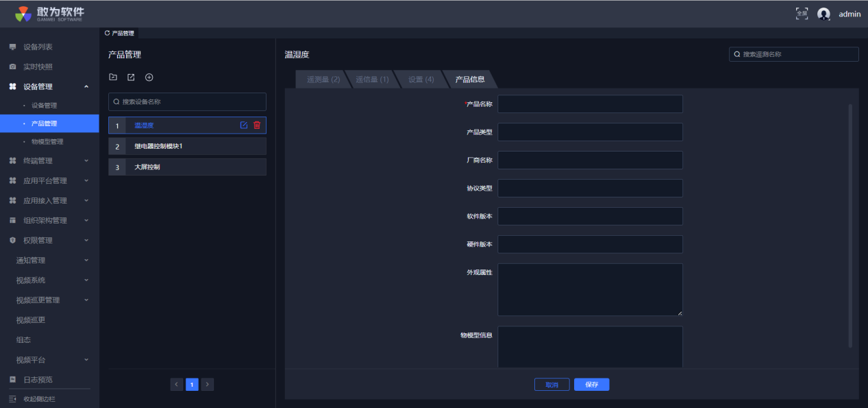Click the edit icon on 温湿度 row
This screenshot has width=868, height=408.
click(x=243, y=125)
